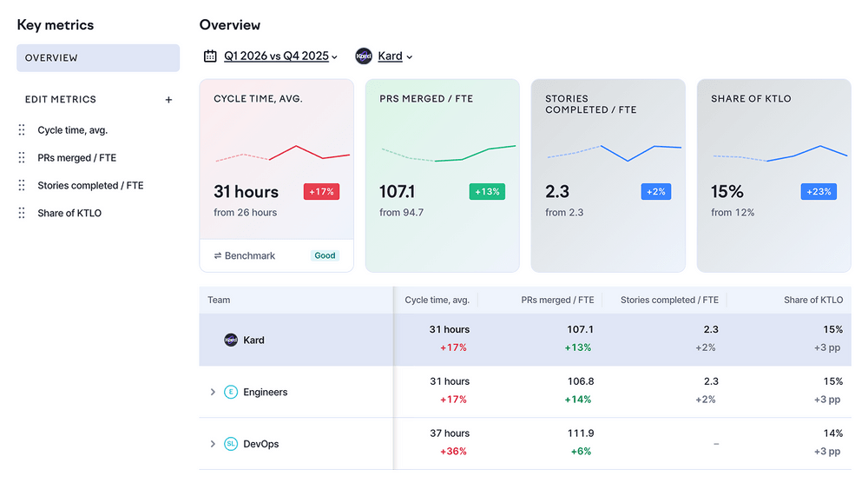Sort by the Team column header
868x496 pixels.
[219, 300]
